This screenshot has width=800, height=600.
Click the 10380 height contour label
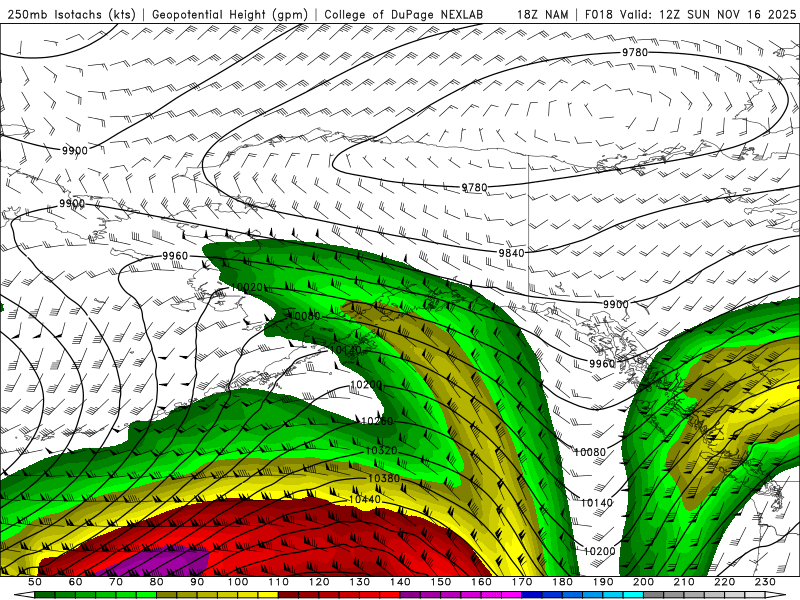coord(384,478)
